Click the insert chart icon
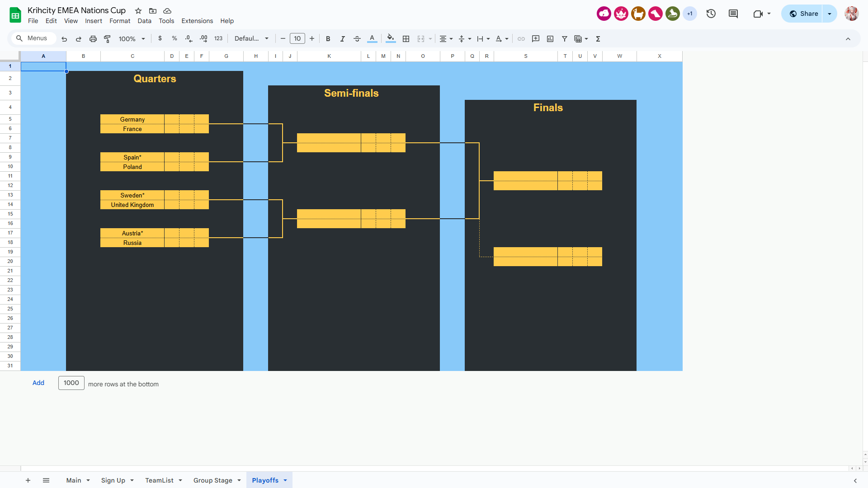The height and width of the screenshot is (488, 868). pos(550,39)
